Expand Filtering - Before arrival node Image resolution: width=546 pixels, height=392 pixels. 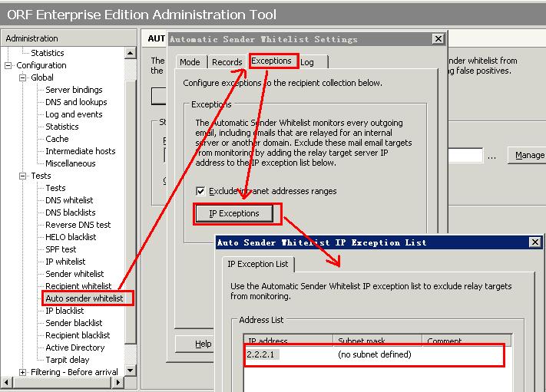pos(23,372)
